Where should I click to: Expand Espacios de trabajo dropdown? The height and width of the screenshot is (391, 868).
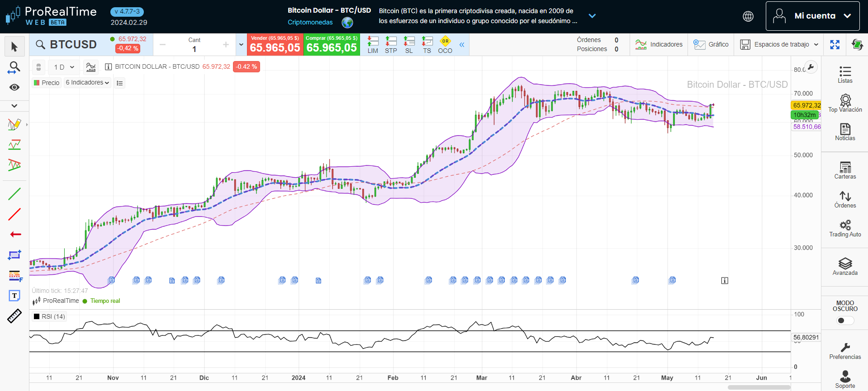(779, 44)
